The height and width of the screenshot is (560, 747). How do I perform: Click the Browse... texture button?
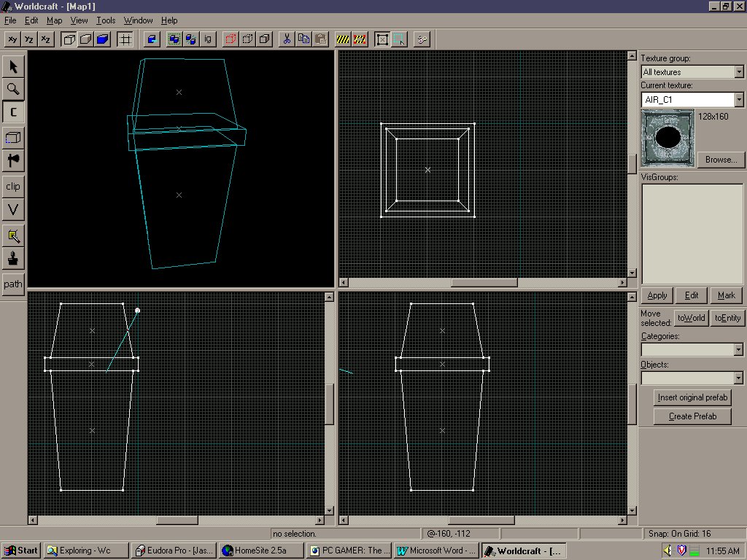[x=721, y=160]
